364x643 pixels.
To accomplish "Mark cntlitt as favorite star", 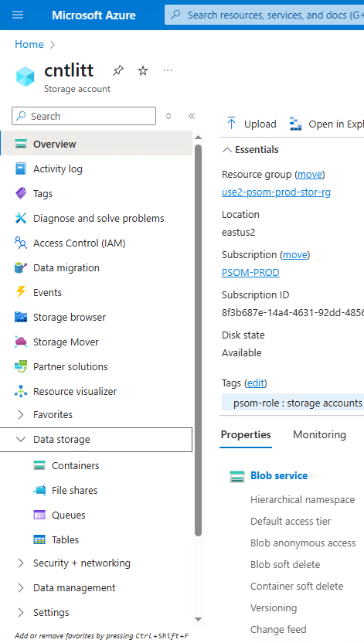I will [x=143, y=70].
